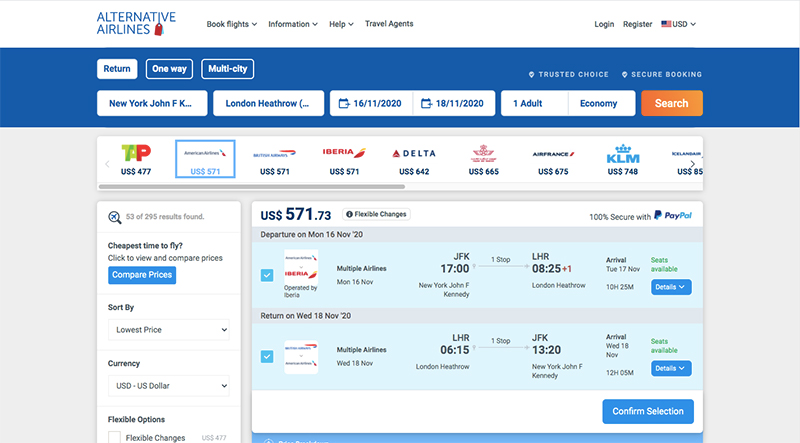
Task: Open the Sort By Lowest Price dropdown
Action: pyautogui.click(x=169, y=330)
